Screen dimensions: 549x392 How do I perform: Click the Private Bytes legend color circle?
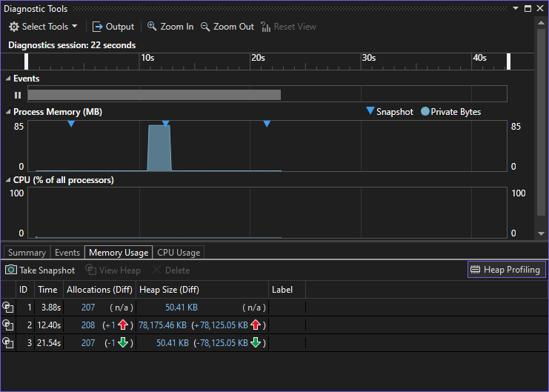point(425,111)
